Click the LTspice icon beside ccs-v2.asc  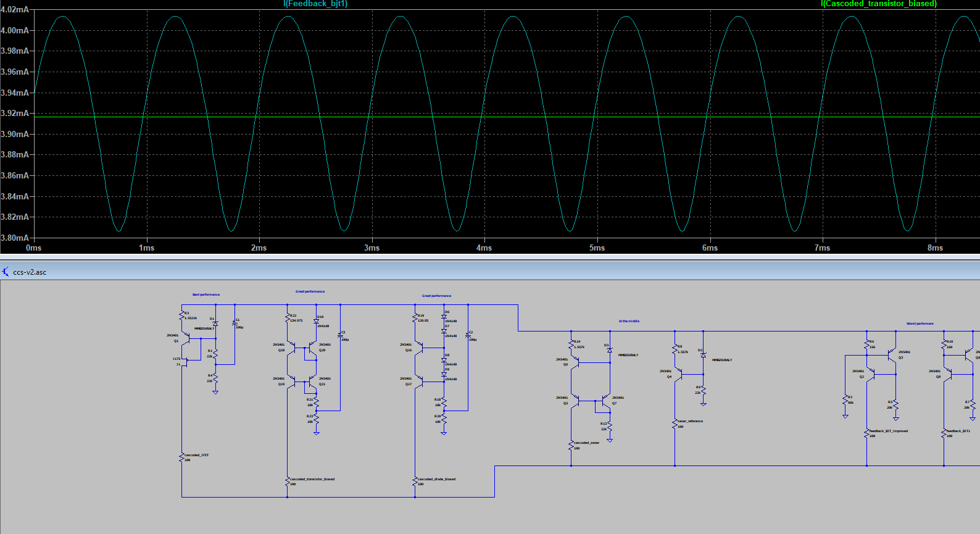coord(6,272)
